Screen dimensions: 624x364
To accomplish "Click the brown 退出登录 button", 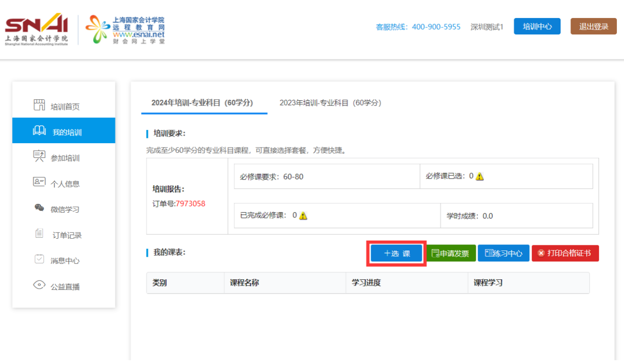I will tap(593, 26).
